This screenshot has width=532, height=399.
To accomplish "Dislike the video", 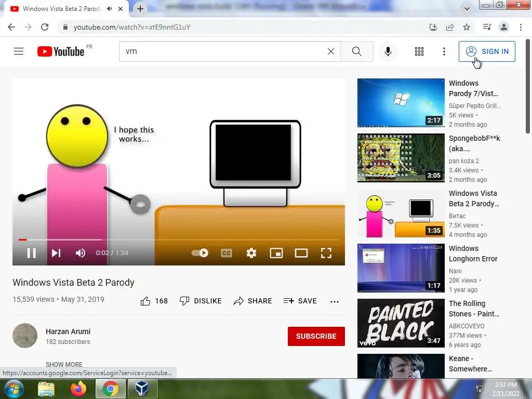I will pos(201,301).
